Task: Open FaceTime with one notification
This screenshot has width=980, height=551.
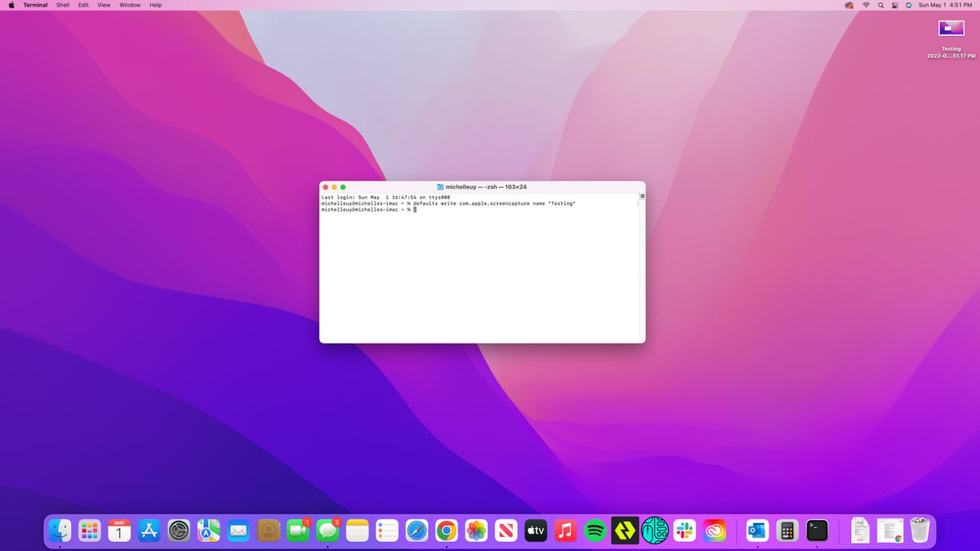Action: [298, 530]
